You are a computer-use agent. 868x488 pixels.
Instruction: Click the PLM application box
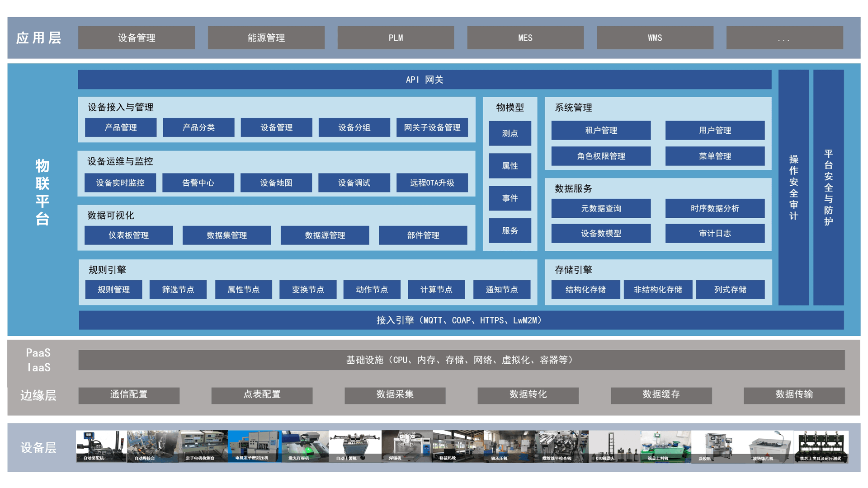pos(396,38)
